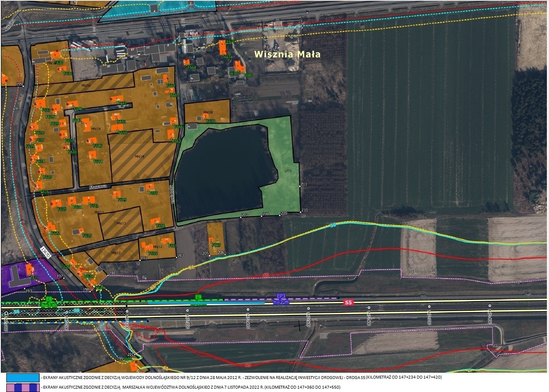549x392 pixels.
Task: Select the EP3 acoustic screen label
Action: pyautogui.click(x=281, y=296)
